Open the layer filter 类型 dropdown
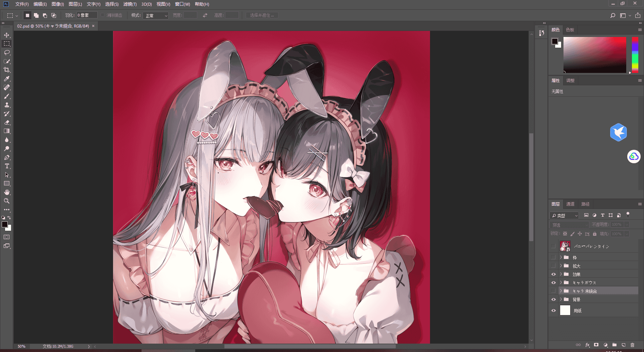This screenshot has width=644, height=352. (x=565, y=215)
